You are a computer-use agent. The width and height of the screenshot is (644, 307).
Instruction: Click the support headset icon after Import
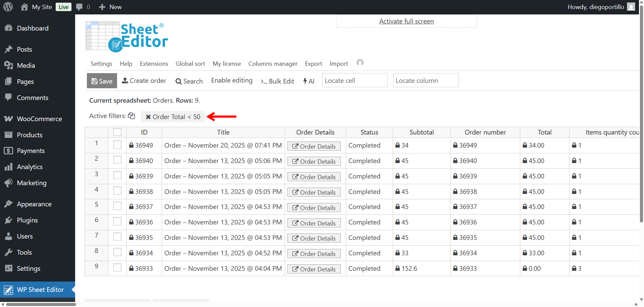pyautogui.click(x=360, y=63)
